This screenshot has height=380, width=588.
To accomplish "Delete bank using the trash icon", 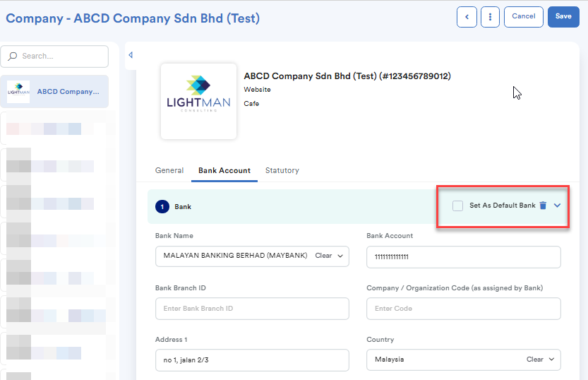I will click(543, 206).
